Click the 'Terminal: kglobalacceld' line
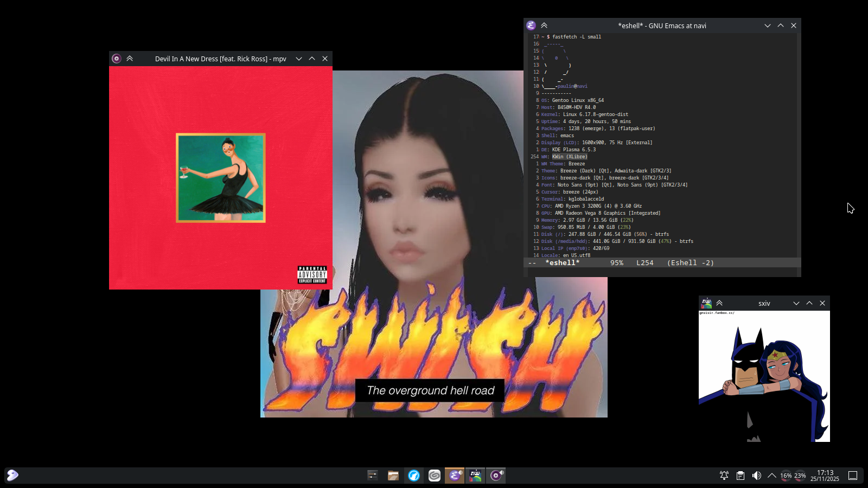Viewport: 868px width, 488px height. click(x=572, y=199)
